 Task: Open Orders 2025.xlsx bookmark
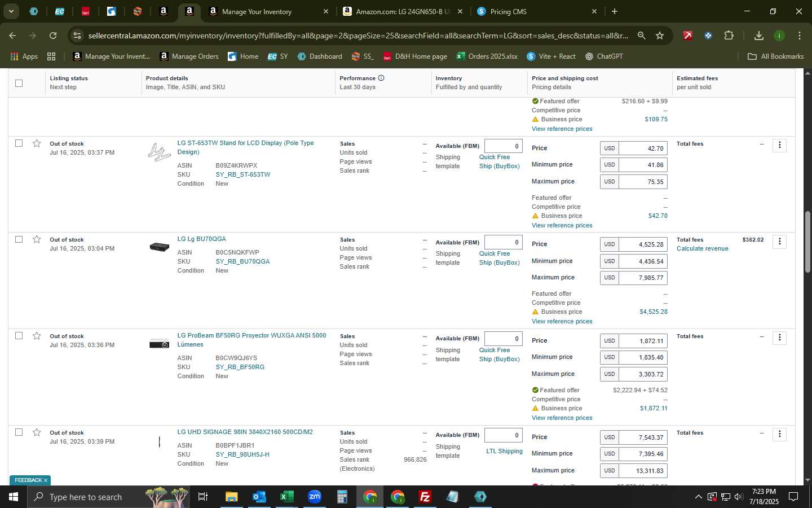[x=487, y=56]
